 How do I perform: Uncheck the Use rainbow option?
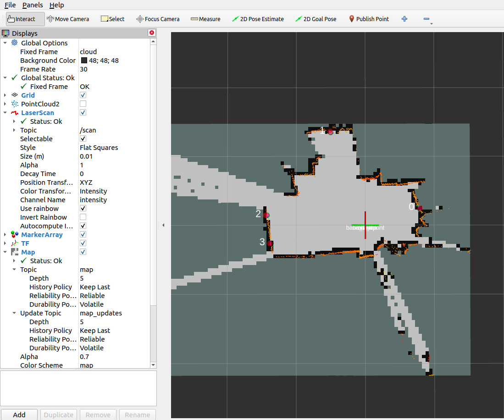tap(83, 208)
